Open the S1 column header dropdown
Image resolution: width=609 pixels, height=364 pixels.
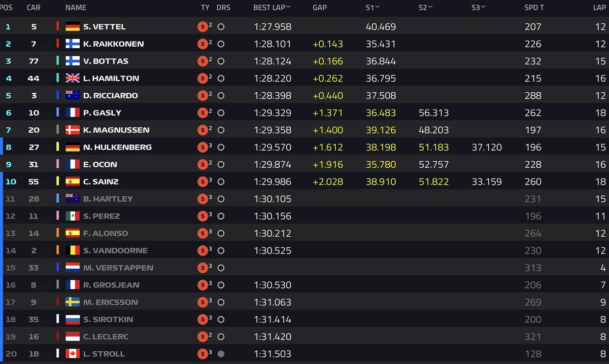tap(378, 7)
